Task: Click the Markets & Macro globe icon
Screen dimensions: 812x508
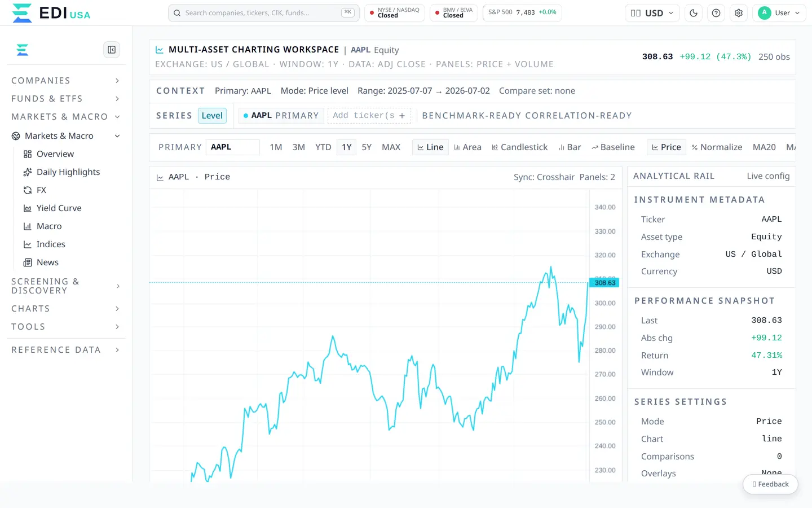Action: point(16,136)
